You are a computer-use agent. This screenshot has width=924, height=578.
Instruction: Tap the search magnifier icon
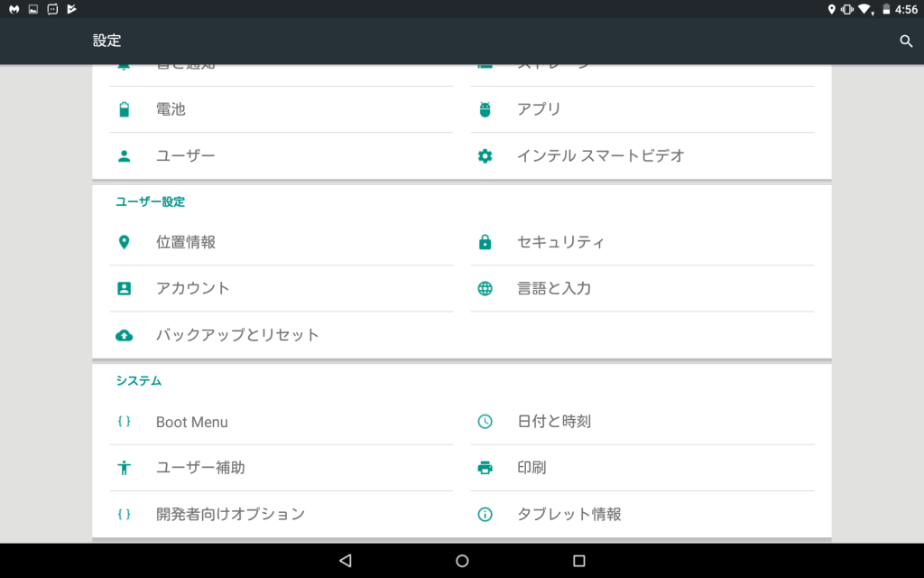click(x=906, y=42)
